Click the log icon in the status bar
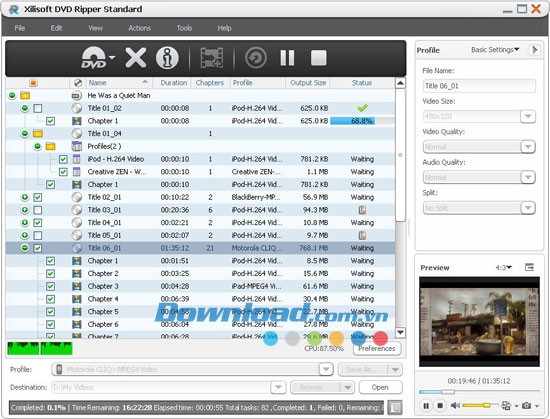The height and width of the screenshot is (419, 550). tap(395, 407)
